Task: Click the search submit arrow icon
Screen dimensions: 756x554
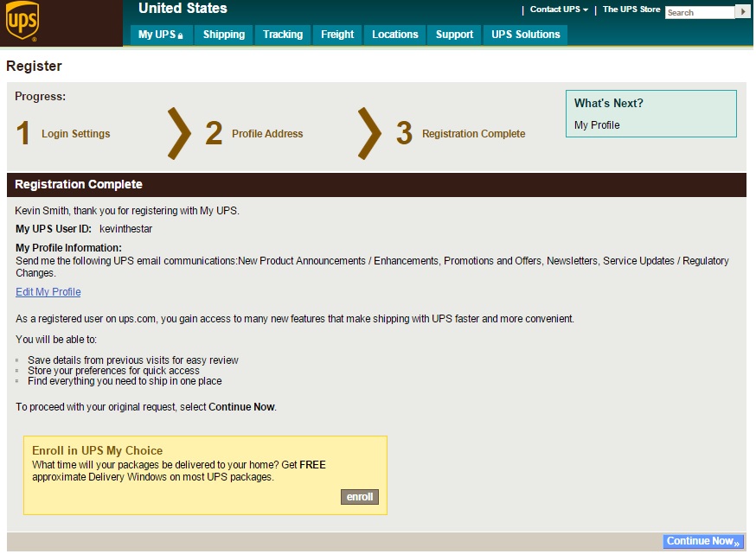Action: pyautogui.click(x=743, y=12)
